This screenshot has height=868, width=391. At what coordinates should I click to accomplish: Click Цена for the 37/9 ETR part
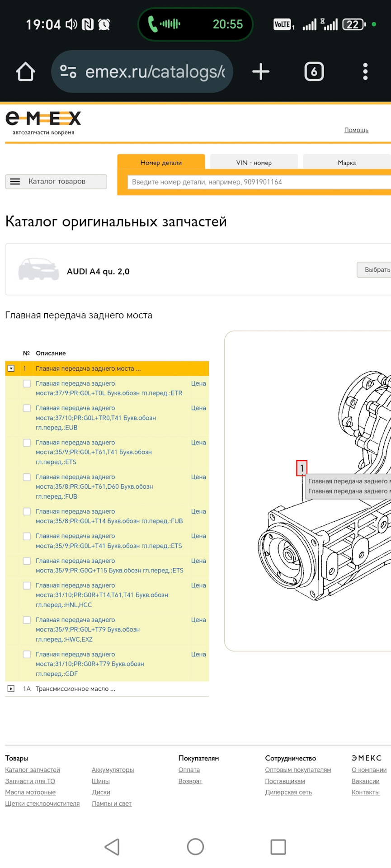tap(198, 383)
